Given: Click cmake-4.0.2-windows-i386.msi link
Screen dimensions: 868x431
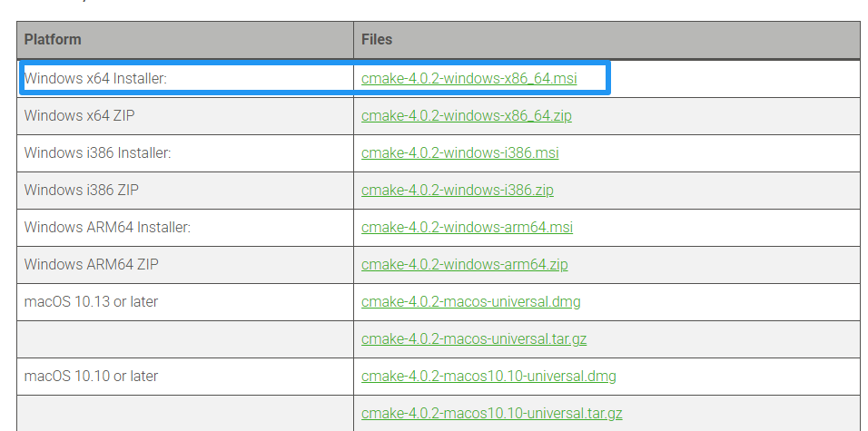Looking at the screenshot, I should pyautogui.click(x=460, y=152).
